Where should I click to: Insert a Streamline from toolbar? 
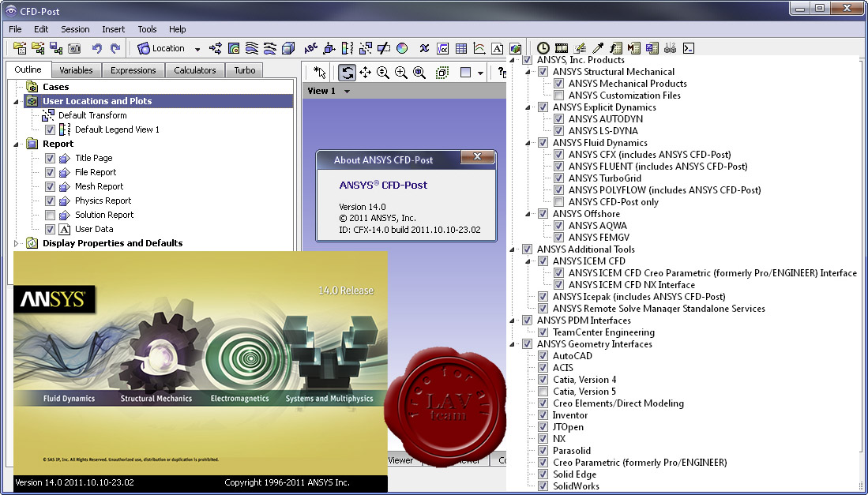click(252, 48)
